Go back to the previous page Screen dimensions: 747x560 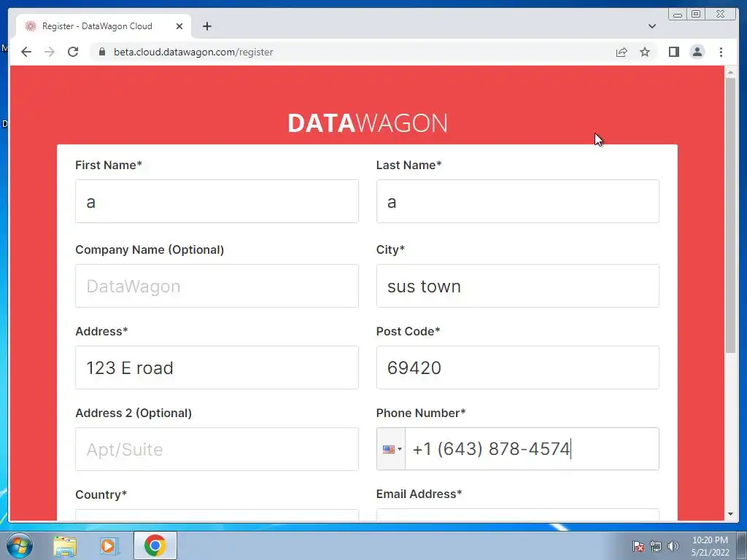pos(26,52)
